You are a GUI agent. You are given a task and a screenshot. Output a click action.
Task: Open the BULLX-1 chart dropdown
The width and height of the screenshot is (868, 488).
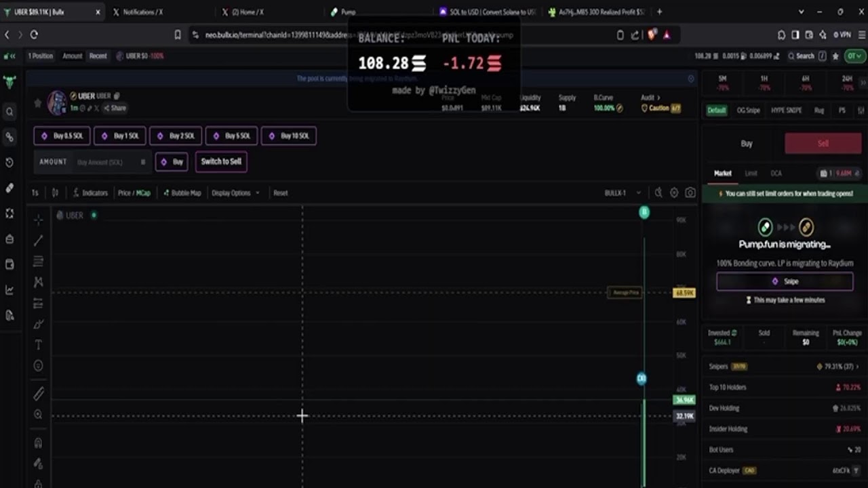[623, 193]
